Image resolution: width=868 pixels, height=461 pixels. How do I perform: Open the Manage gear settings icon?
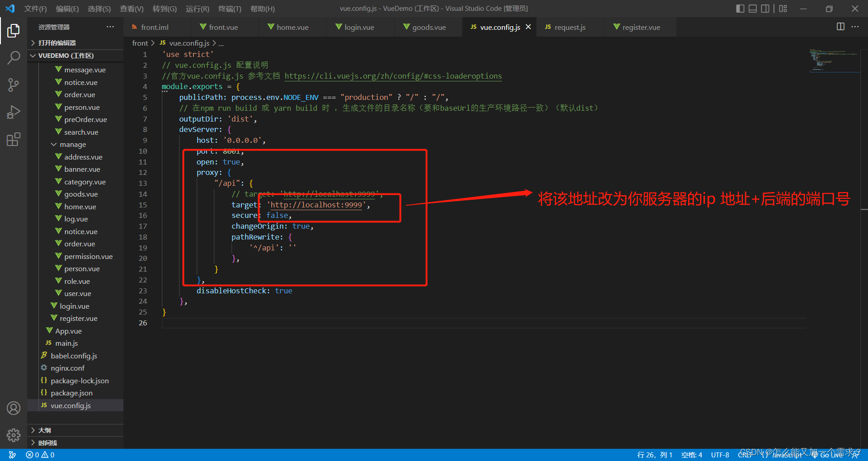[14, 435]
